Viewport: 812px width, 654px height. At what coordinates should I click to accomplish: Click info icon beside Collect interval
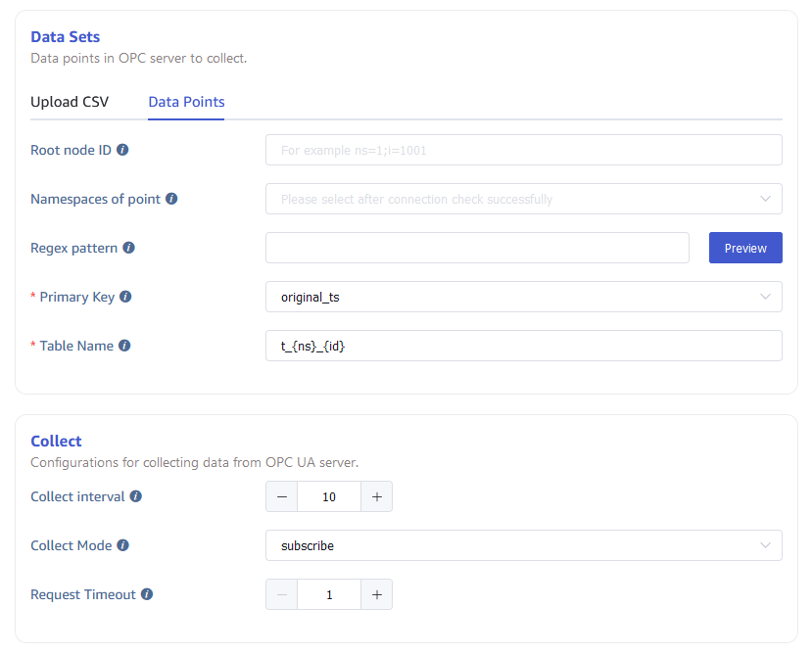(x=136, y=496)
